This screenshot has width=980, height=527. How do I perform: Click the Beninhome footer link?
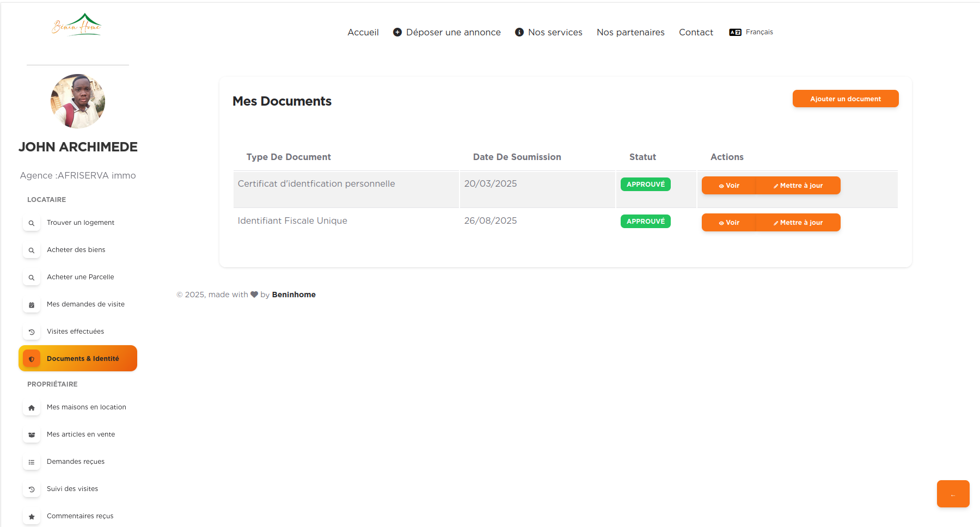click(293, 295)
